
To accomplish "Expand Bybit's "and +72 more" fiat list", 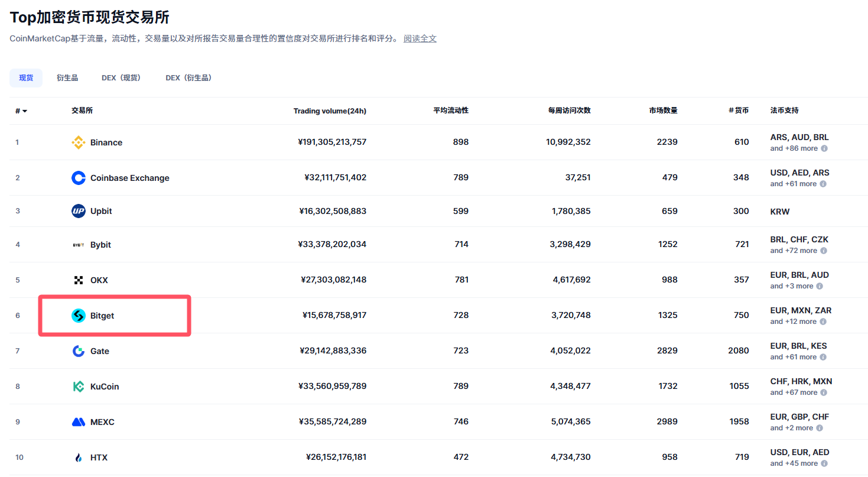I will click(793, 251).
